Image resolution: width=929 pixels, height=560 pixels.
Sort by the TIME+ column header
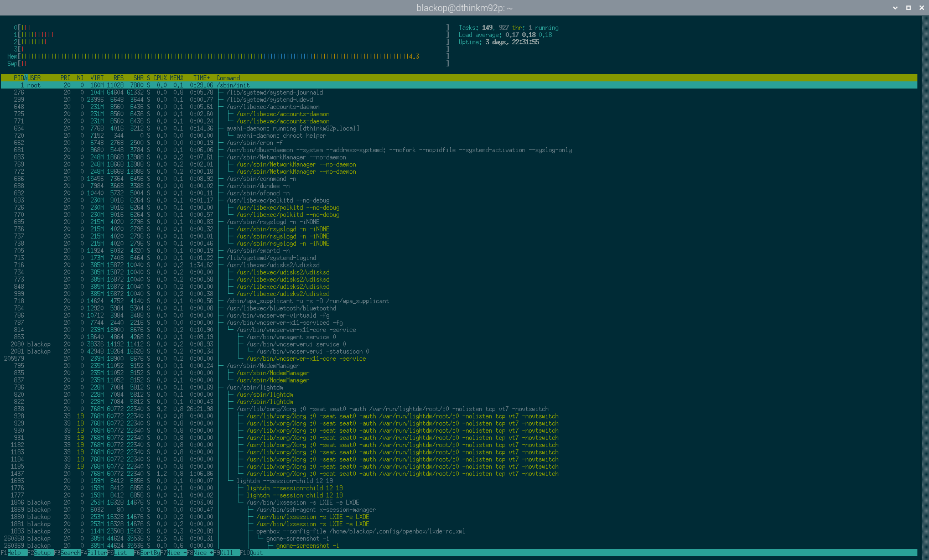point(201,78)
